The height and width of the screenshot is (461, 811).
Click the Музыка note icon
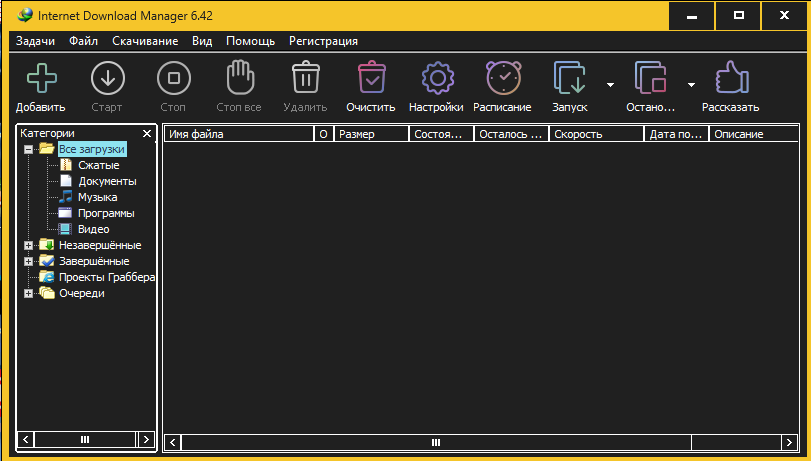click(x=66, y=197)
